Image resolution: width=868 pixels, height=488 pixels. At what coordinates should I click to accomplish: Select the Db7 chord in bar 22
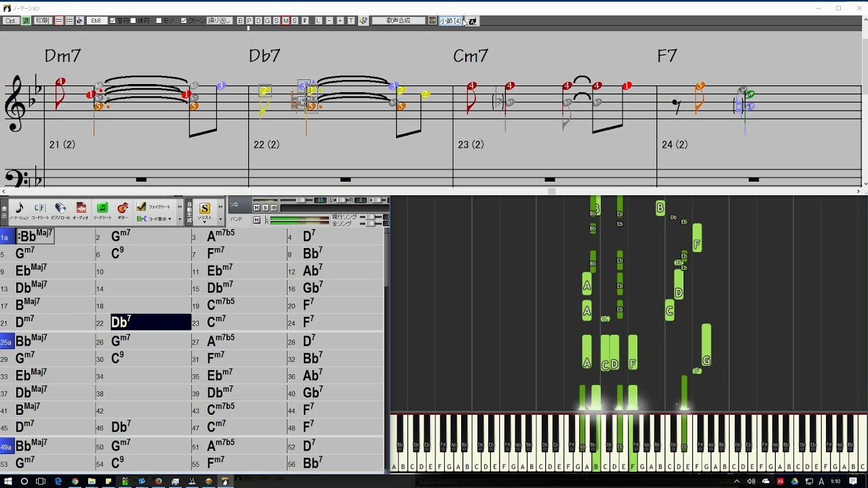(151, 322)
